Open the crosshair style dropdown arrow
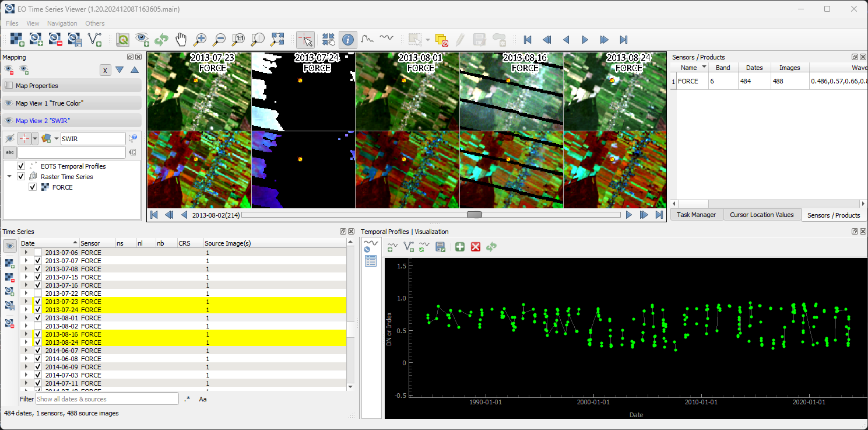 coord(35,139)
